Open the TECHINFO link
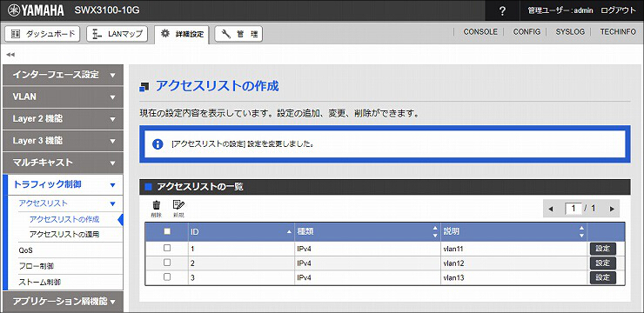644x313 pixels. [x=618, y=31]
